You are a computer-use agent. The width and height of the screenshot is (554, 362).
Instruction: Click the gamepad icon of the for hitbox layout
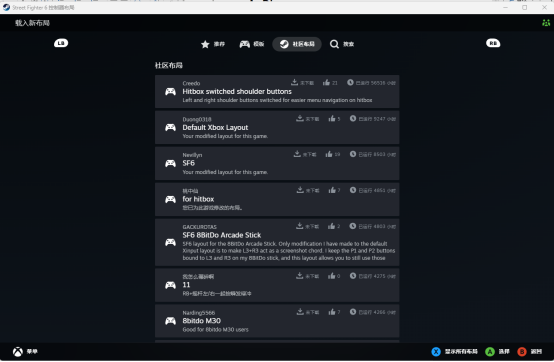click(170, 200)
